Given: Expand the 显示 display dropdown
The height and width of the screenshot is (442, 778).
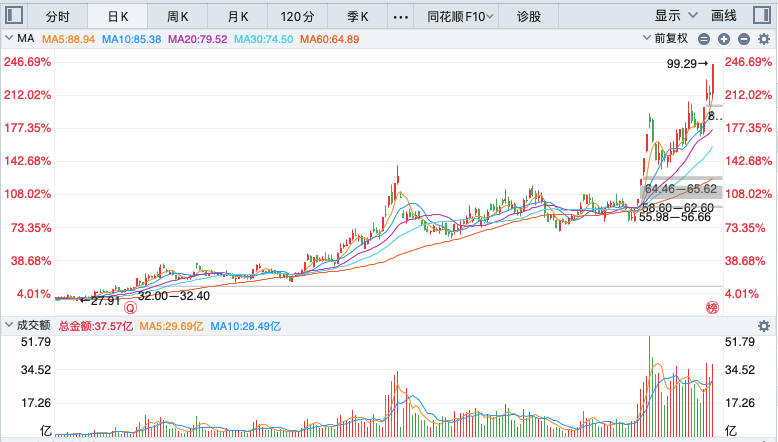Looking at the screenshot, I should click(x=675, y=16).
